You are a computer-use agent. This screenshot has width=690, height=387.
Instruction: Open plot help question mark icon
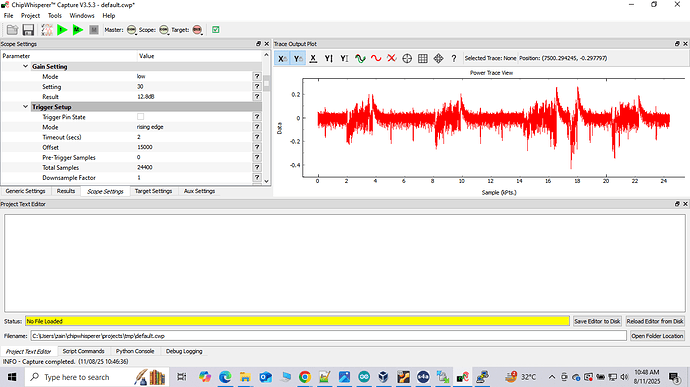454,58
